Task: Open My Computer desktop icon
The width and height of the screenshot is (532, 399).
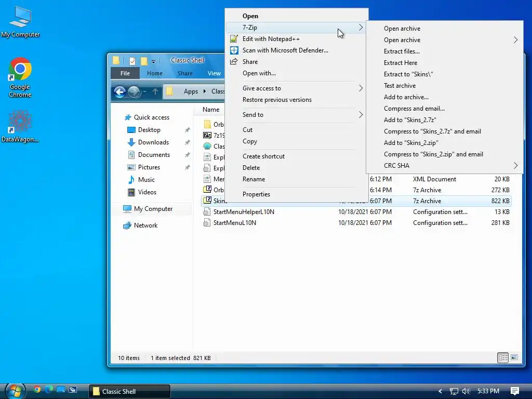Action: (20, 21)
